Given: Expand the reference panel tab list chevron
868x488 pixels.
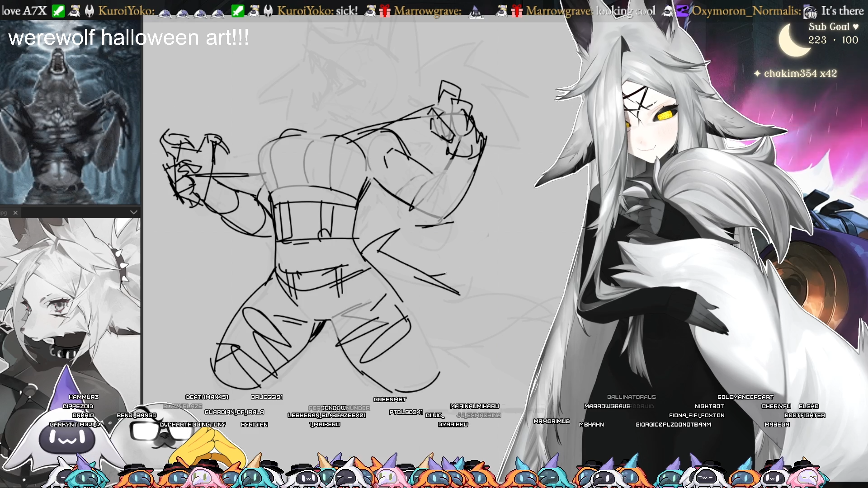Looking at the screenshot, I should [133, 212].
